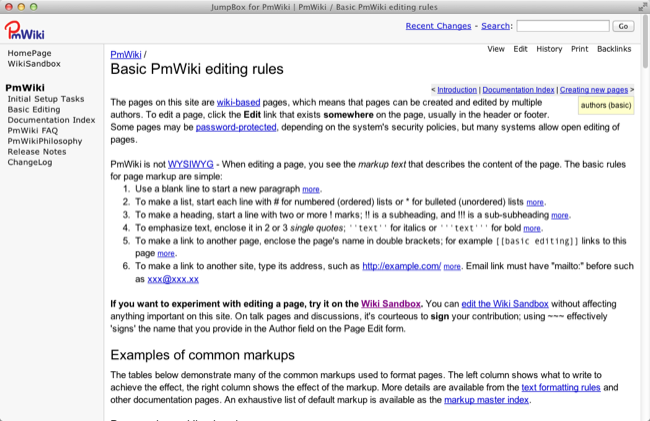
Task: Open Documentation Index in the sidebar
Action: pyautogui.click(x=51, y=120)
